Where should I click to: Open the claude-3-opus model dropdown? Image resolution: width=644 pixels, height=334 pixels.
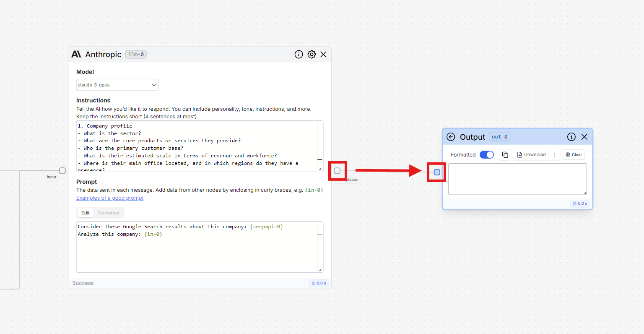(117, 85)
